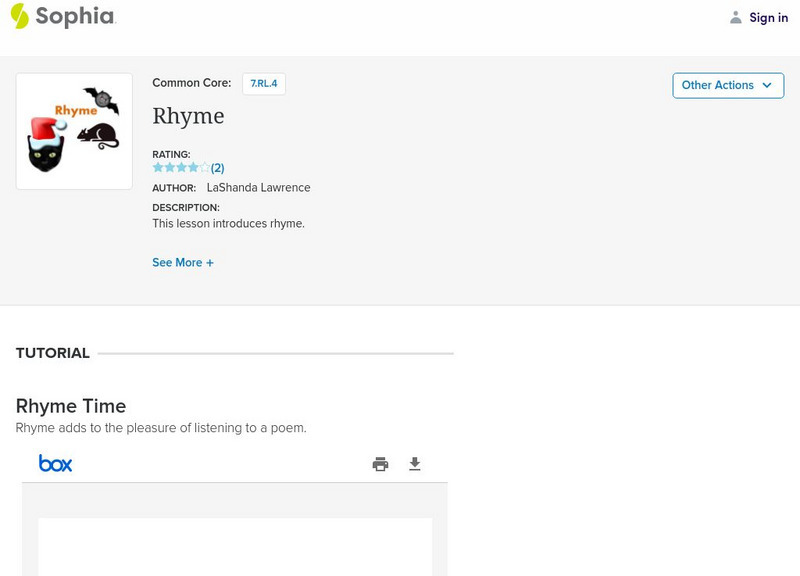Open the Other Actions dropdown
Viewport: 800px width, 576px height.
pos(727,85)
